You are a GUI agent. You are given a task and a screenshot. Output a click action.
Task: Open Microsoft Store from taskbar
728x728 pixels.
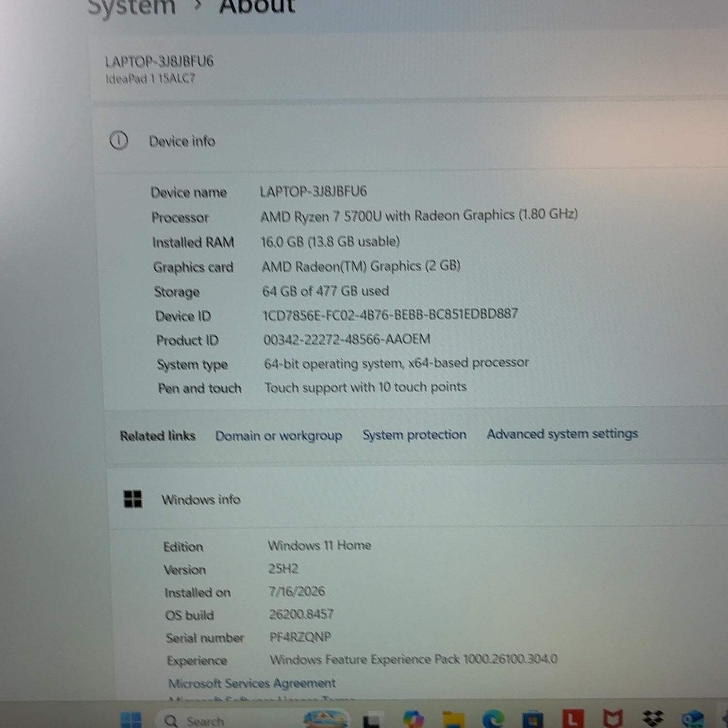[533, 719]
